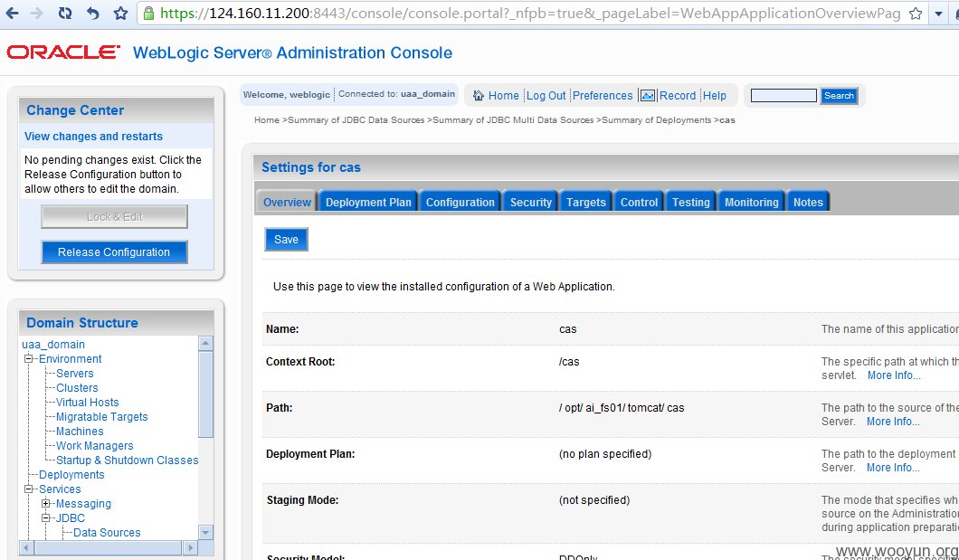Click Domain Structure scroll up arrow
Viewport: 959px width, 560px height.
click(x=205, y=343)
